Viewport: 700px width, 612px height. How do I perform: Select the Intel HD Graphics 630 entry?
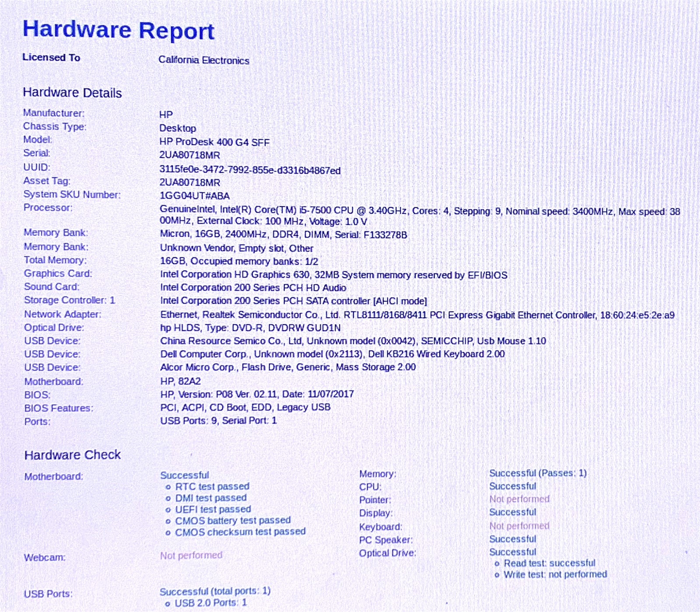334,275
